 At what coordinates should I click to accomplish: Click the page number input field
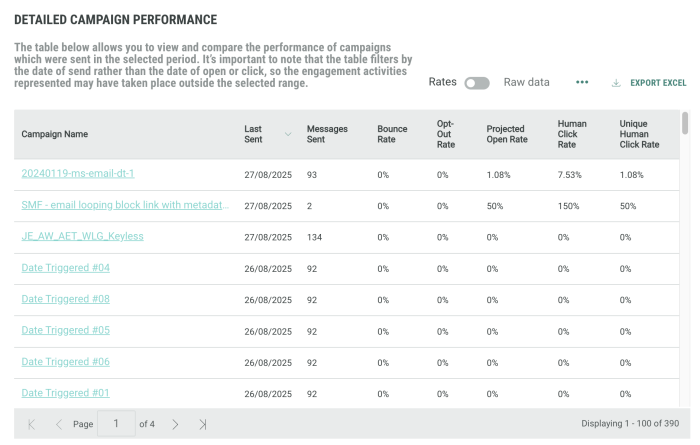pyautogui.click(x=116, y=424)
